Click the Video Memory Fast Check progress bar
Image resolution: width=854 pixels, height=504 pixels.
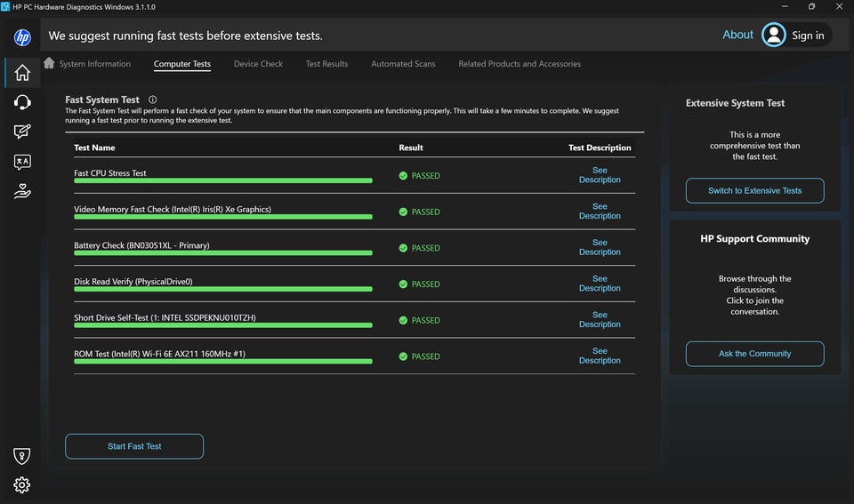click(223, 217)
